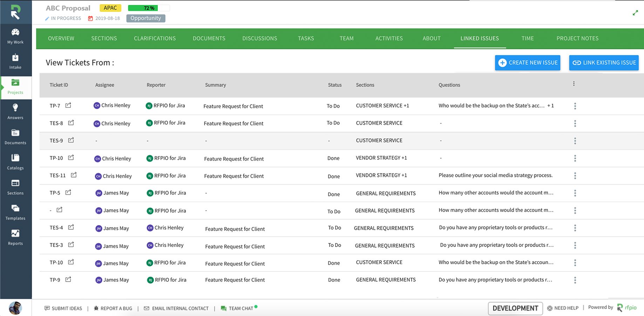Click the expand fullscreen arrows icon
This screenshot has width=644, height=316.
pyautogui.click(x=635, y=13)
